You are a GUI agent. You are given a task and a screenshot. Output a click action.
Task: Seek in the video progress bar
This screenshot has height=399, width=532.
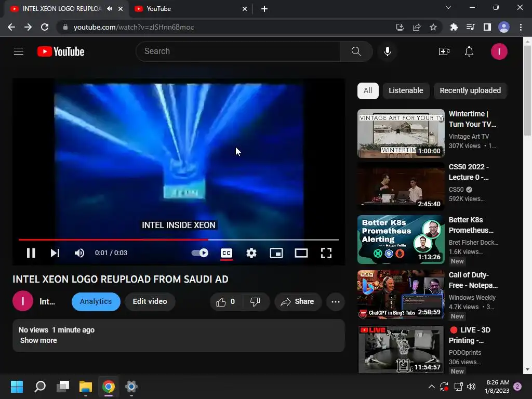click(179, 240)
